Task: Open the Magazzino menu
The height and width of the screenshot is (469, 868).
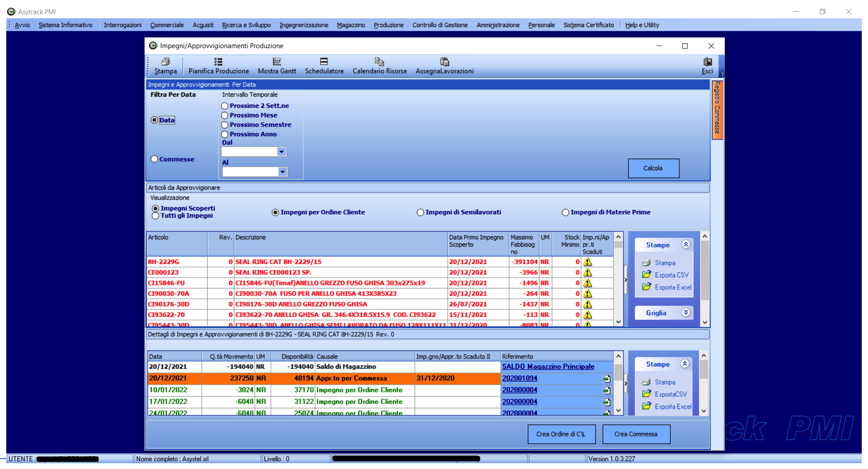Action: click(351, 25)
